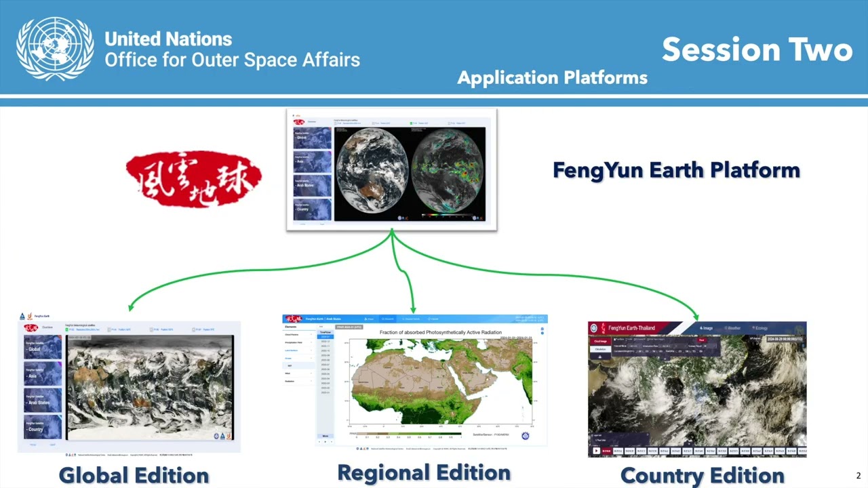Viewport: 868px width, 488px height.
Task: Select the Country tile in top platform screenshot
Action: [x=312, y=209]
